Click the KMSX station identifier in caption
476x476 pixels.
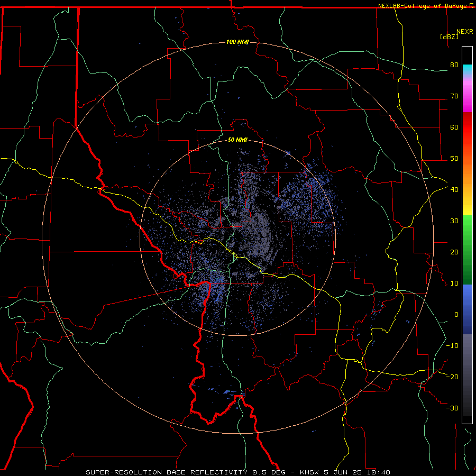[309, 472]
